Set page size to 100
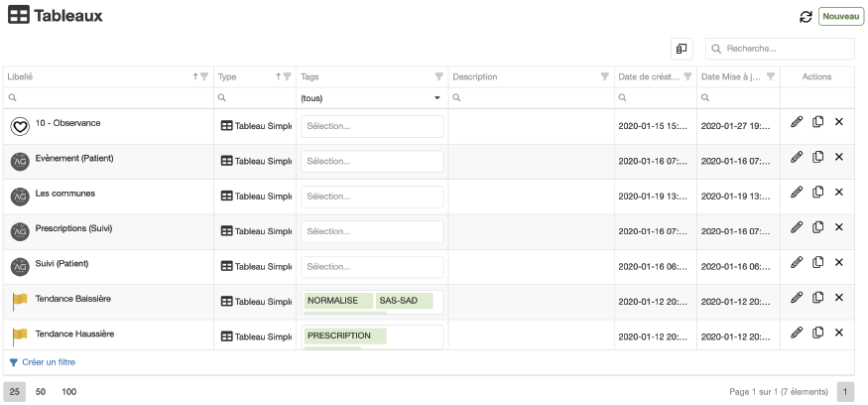The height and width of the screenshot is (405, 868). tap(68, 392)
